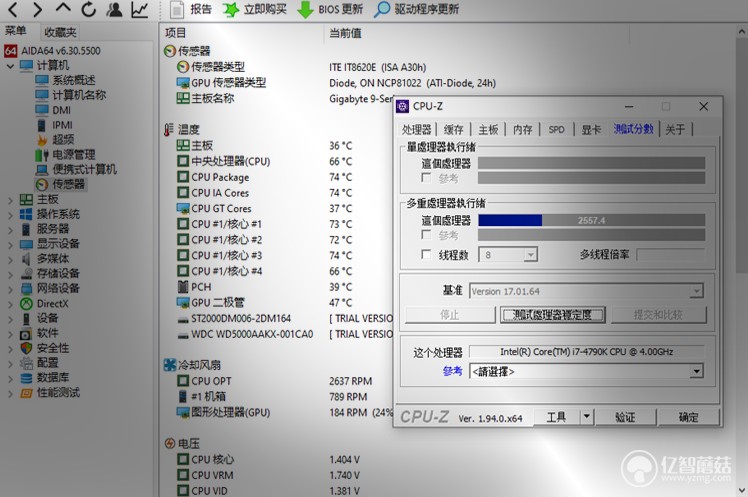Expand the 操作系统 tree node
The height and width of the screenshot is (497, 748).
coord(10,215)
